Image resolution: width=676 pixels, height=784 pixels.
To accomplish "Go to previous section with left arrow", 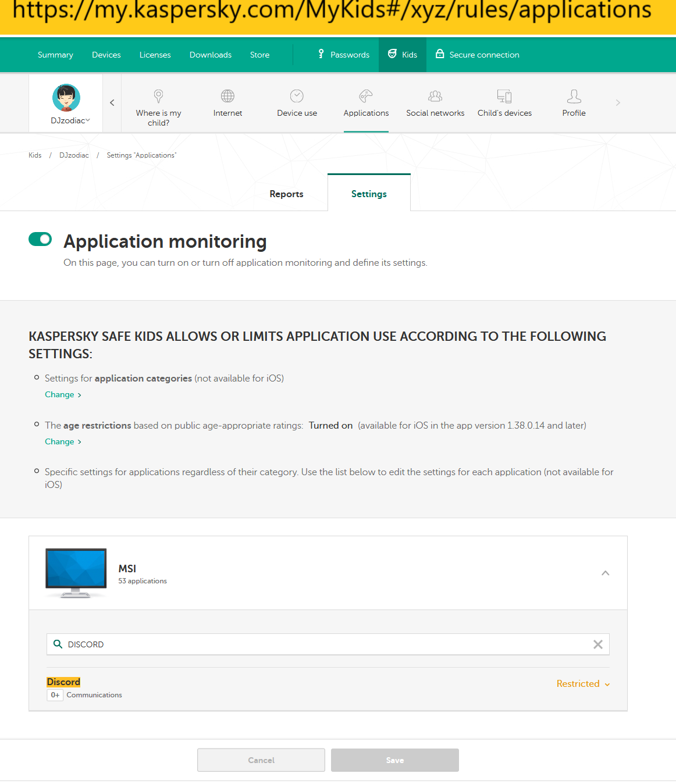I will click(x=112, y=103).
